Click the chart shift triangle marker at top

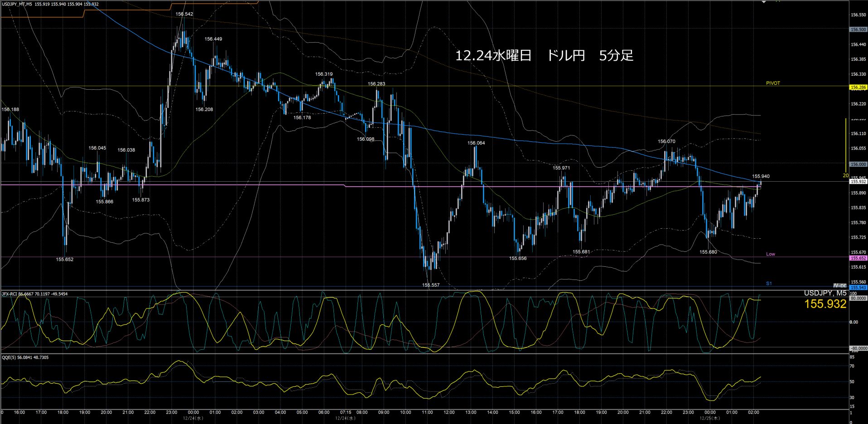click(764, 2)
